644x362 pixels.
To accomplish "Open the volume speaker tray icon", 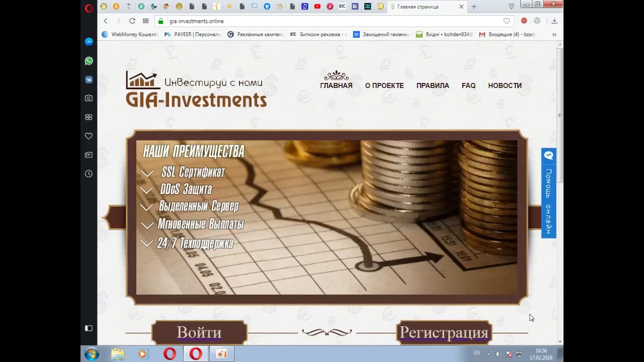I will [x=499, y=354].
